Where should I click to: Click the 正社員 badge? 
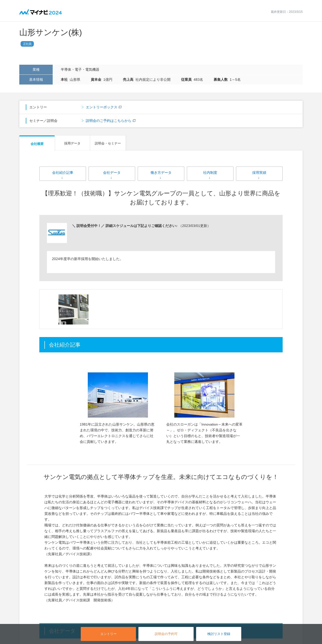coord(27,44)
